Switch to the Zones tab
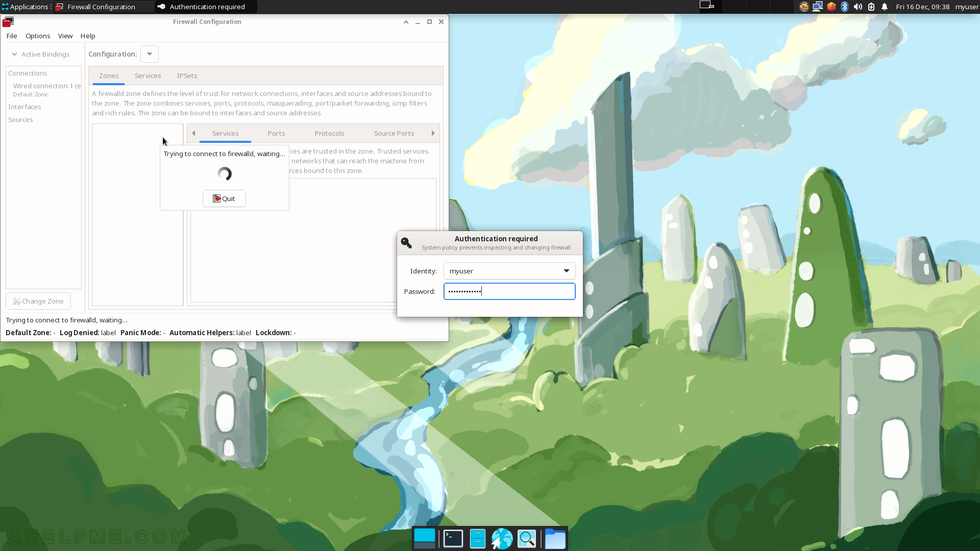Image resolution: width=980 pixels, height=551 pixels. (109, 76)
